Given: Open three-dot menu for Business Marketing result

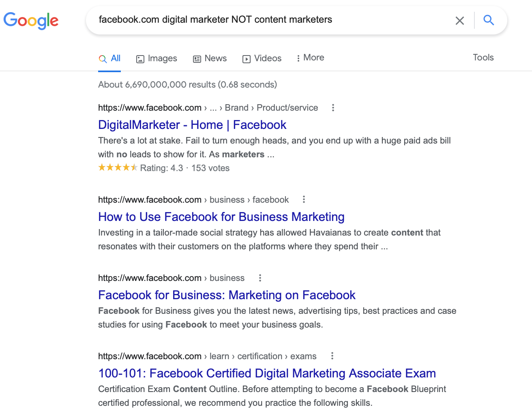Looking at the screenshot, I should point(304,199).
